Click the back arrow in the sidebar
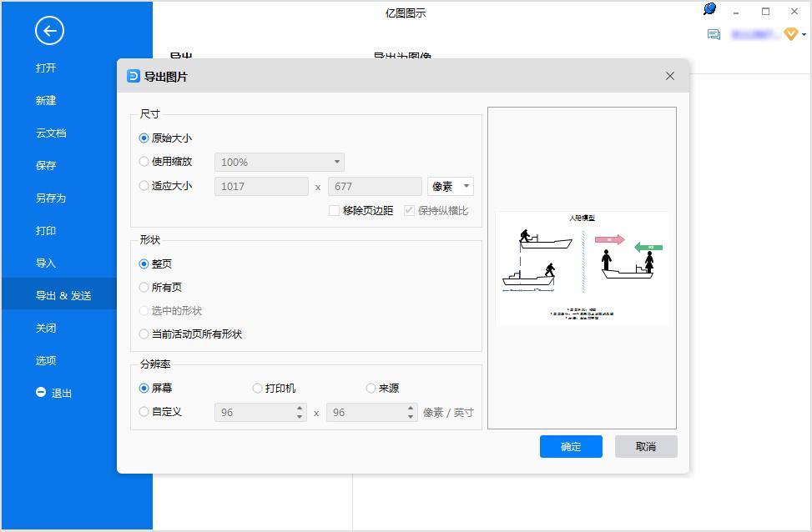Viewport: 812px width, 532px height. tap(48, 30)
